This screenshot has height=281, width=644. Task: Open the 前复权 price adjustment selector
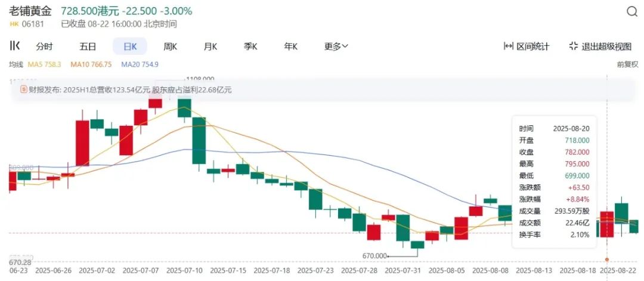[x=628, y=64]
